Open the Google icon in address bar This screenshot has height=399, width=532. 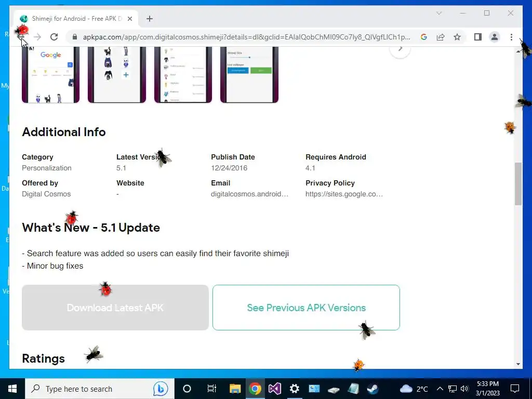[x=424, y=37]
